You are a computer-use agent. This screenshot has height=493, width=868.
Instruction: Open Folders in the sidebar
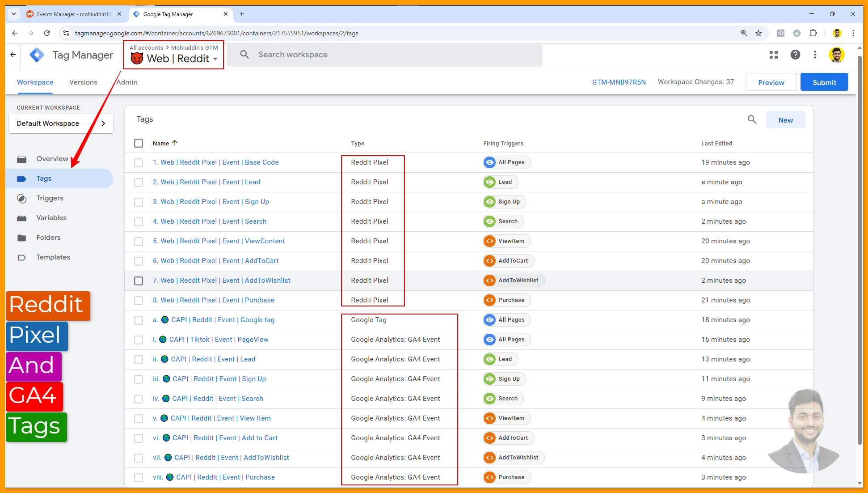48,238
